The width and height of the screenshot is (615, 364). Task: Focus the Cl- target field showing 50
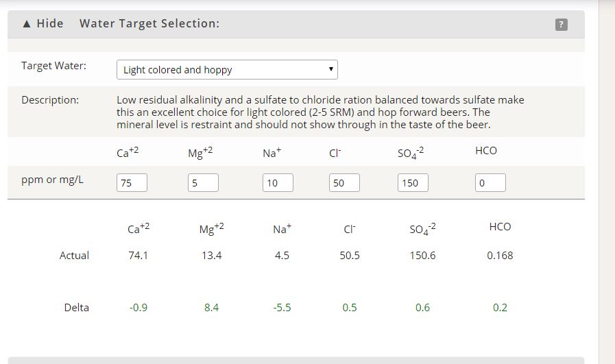pos(344,183)
